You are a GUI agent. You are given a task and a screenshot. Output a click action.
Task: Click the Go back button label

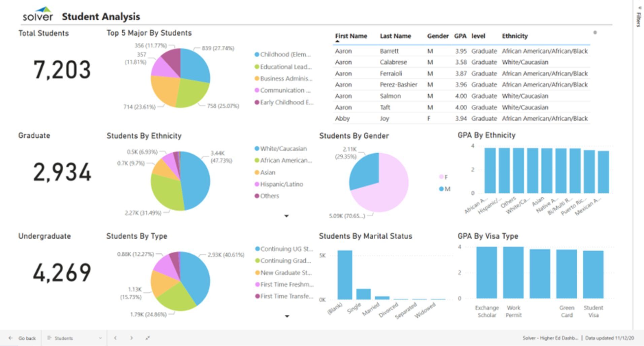pos(27,338)
